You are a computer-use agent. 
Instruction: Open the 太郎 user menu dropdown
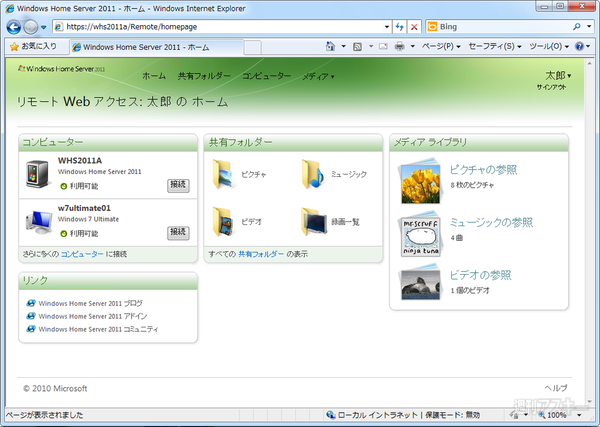tap(558, 75)
